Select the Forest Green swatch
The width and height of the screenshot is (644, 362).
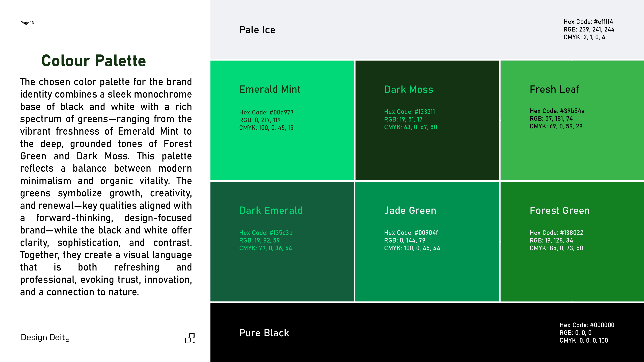point(572,275)
